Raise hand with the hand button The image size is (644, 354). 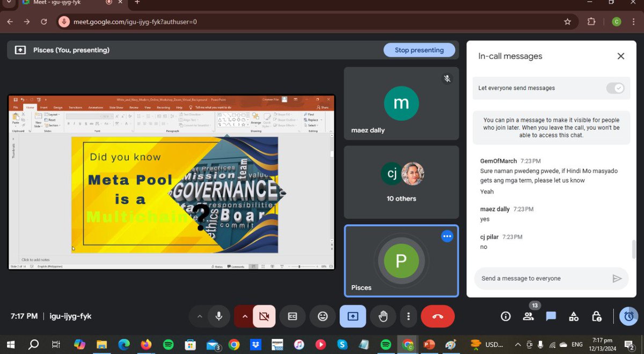(383, 316)
